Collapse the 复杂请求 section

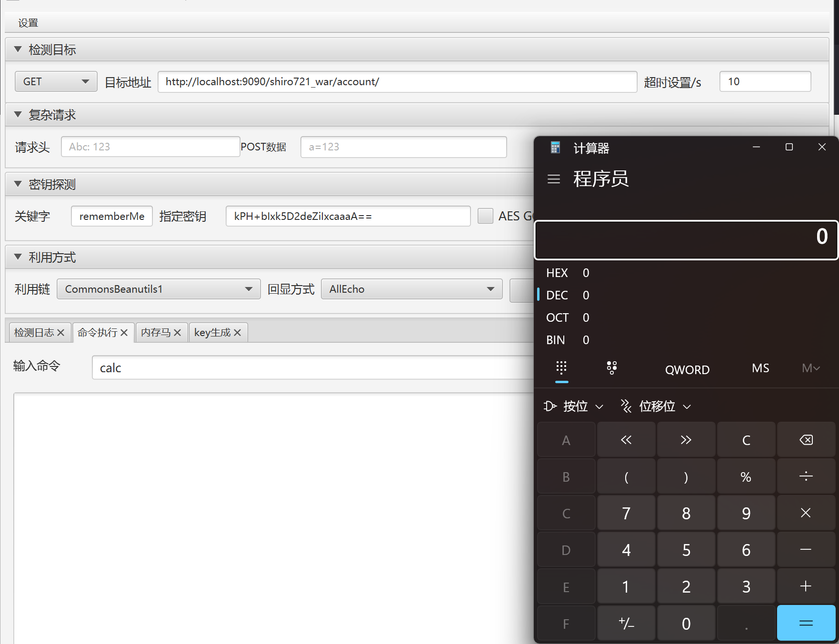tap(18, 114)
